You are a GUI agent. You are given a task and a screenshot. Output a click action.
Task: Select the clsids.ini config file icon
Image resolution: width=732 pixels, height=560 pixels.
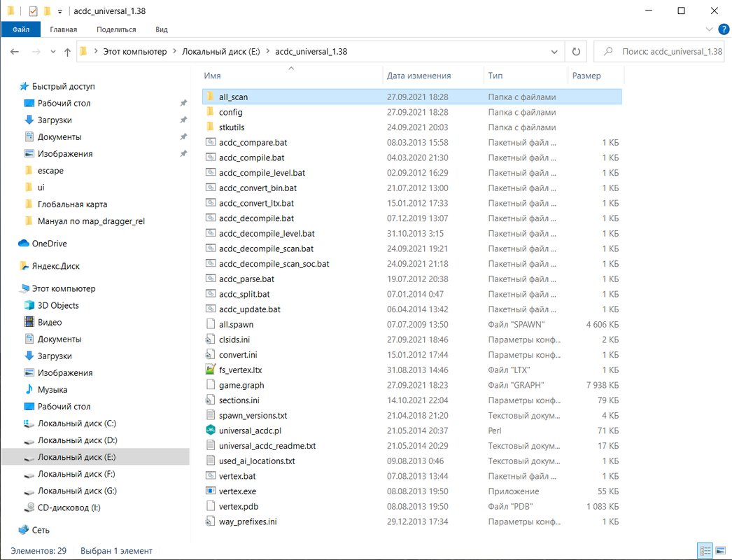point(211,339)
